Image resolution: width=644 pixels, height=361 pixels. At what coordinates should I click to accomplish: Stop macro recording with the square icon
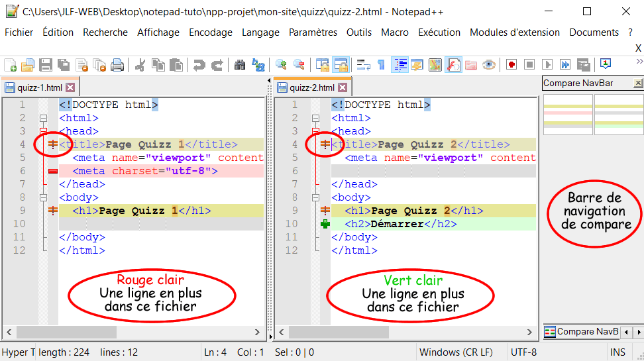click(x=529, y=65)
